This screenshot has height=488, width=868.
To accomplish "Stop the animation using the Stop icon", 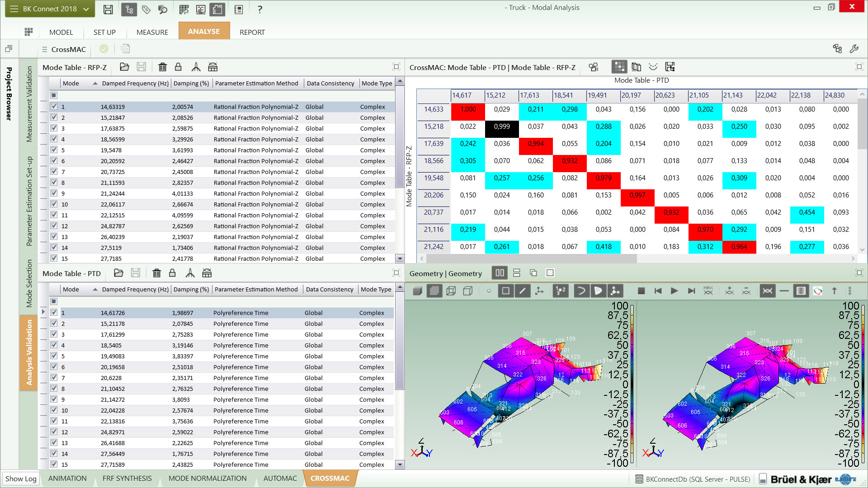I will pos(641,291).
